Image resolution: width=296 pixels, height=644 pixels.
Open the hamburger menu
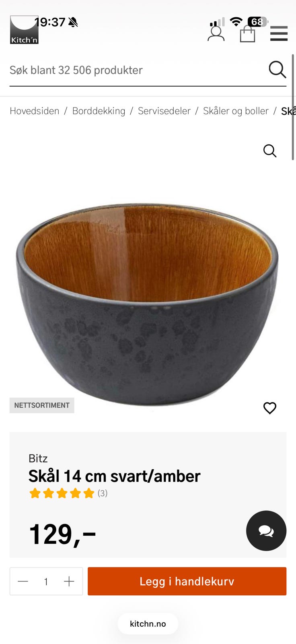pos(279,34)
